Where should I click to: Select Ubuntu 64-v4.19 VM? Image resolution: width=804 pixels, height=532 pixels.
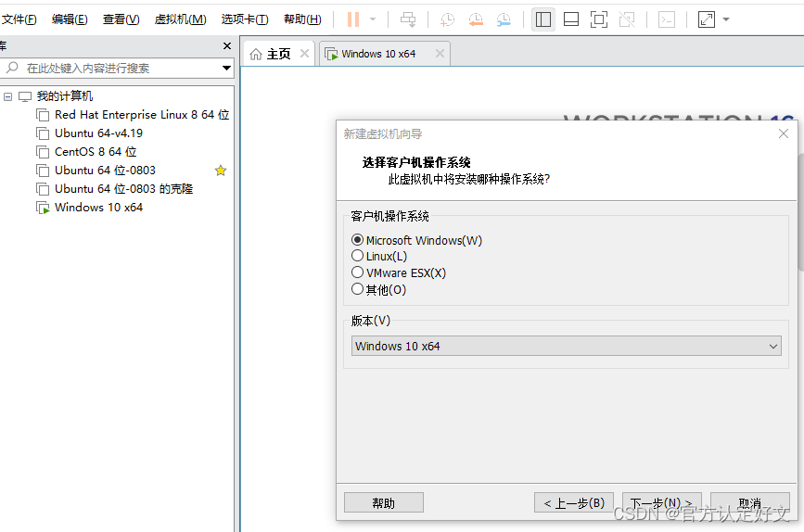coord(98,133)
